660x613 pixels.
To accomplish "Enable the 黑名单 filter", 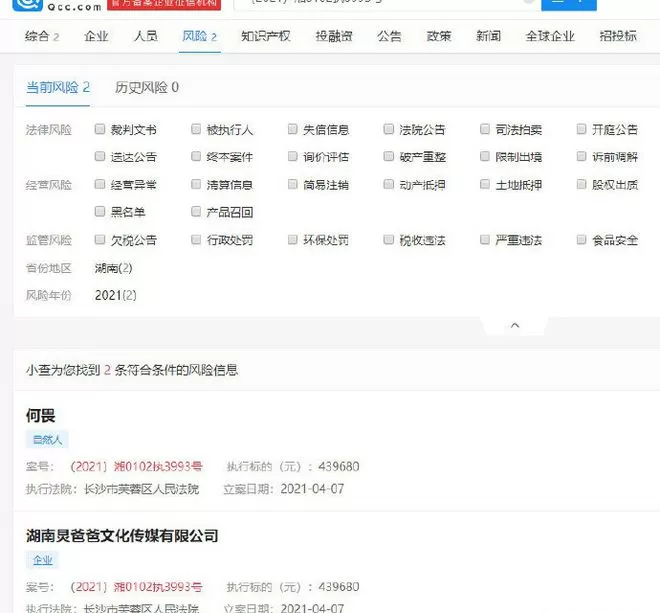I will [x=100, y=211].
